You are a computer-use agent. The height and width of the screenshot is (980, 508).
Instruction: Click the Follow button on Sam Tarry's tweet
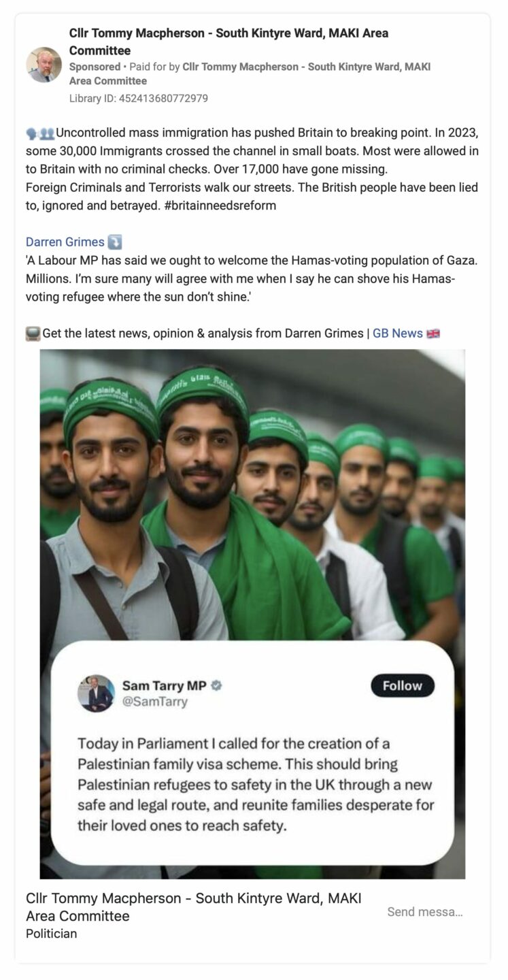403,686
